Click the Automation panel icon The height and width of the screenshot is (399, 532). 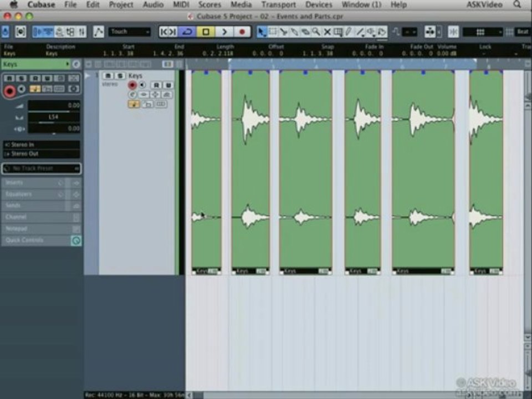(99, 32)
